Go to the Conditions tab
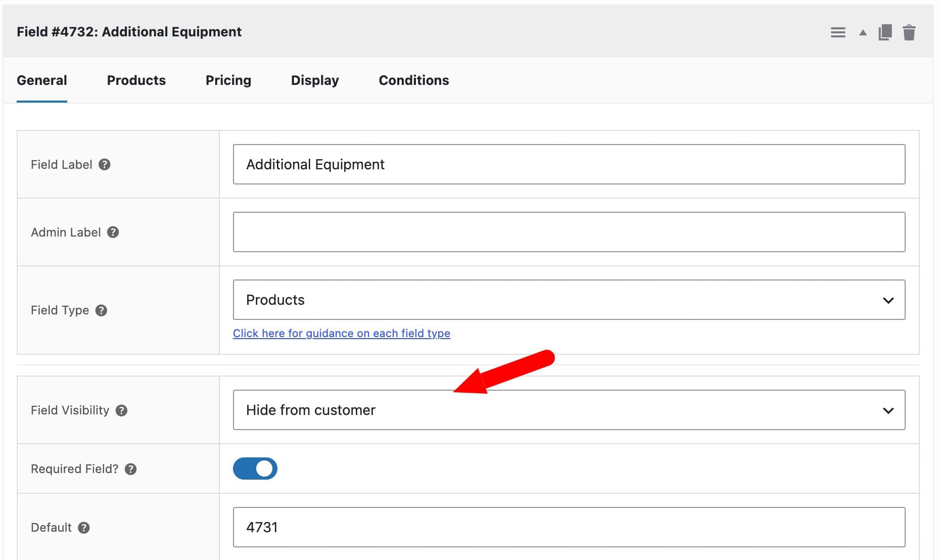This screenshot has height=560, width=940. (x=414, y=80)
